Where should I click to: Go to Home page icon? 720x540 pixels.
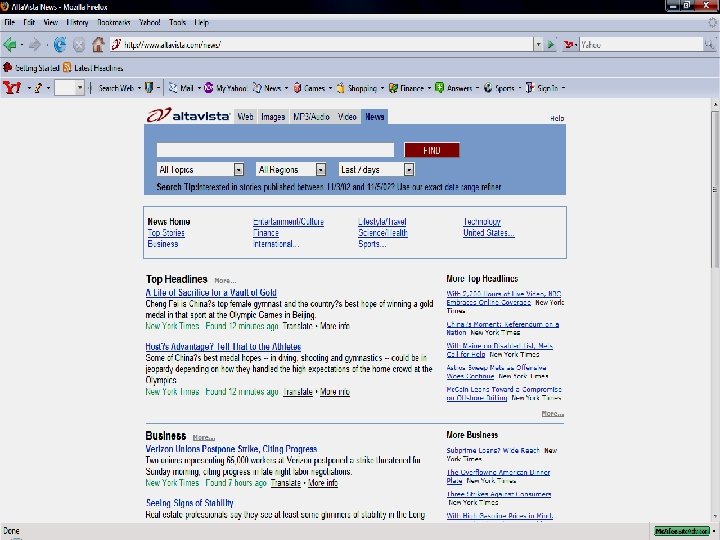[98, 45]
